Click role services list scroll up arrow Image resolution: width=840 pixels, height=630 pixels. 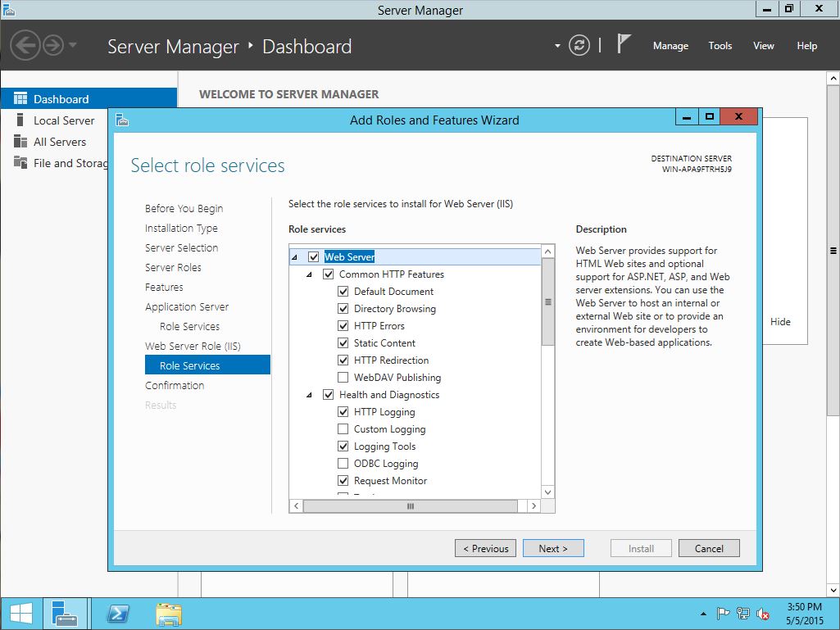[x=547, y=252]
